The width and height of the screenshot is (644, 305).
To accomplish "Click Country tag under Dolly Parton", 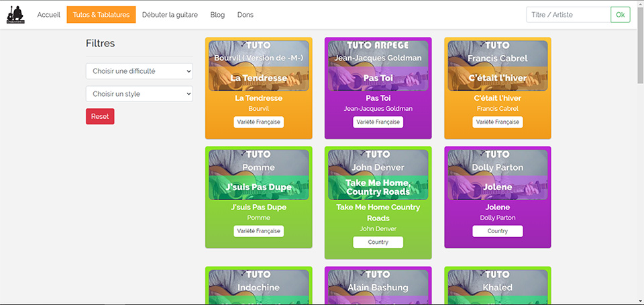I will pyautogui.click(x=497, y=231).
